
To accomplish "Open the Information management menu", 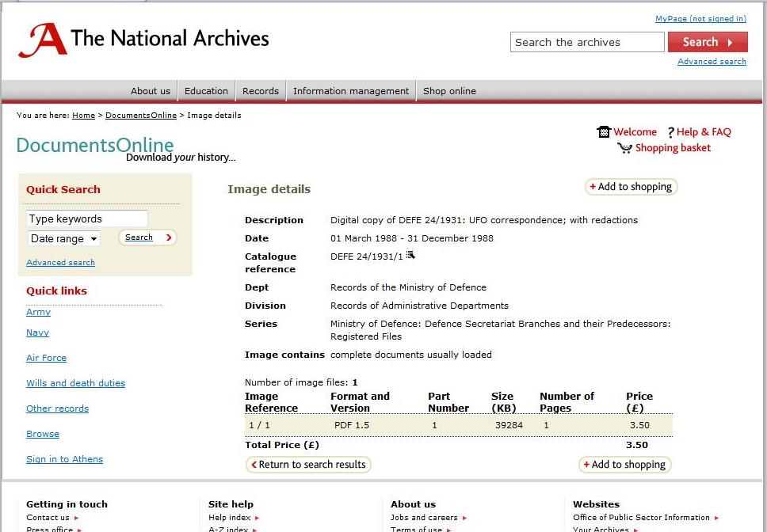I will coord(351,91).
